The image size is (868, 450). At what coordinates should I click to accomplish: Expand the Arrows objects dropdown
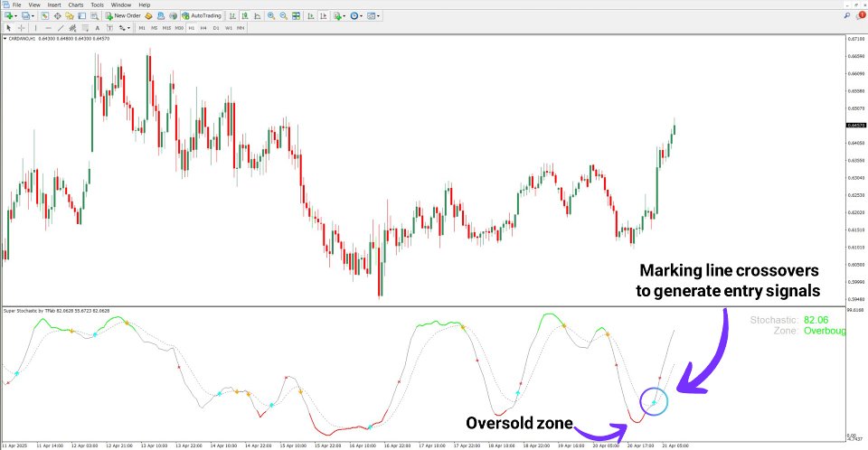pos(125,28)
